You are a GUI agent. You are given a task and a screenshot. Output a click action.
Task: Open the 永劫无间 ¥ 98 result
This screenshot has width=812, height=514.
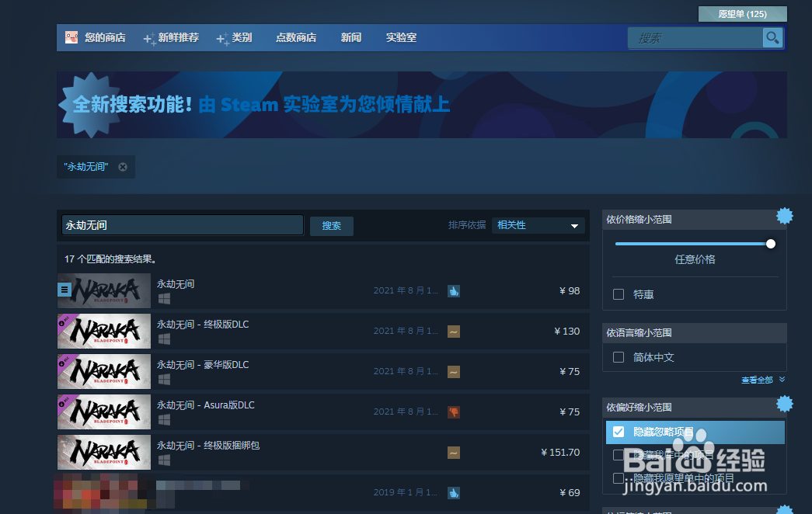(x=323, y=291)
